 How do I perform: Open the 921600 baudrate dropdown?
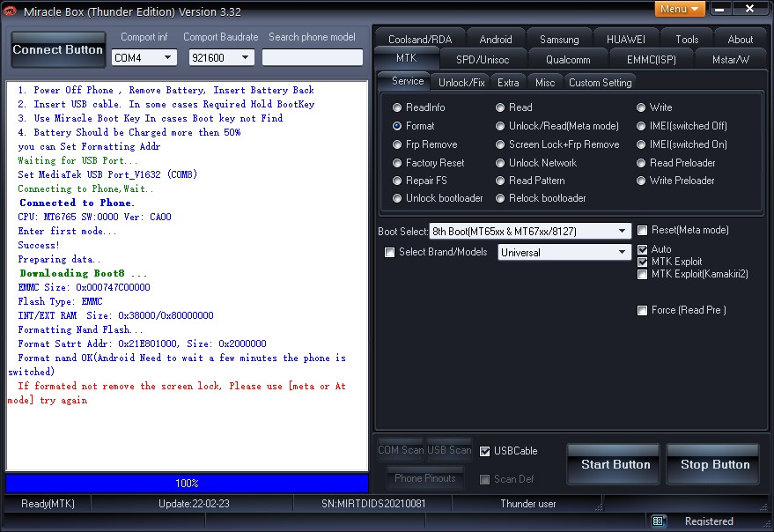click(x=222, y=58)
